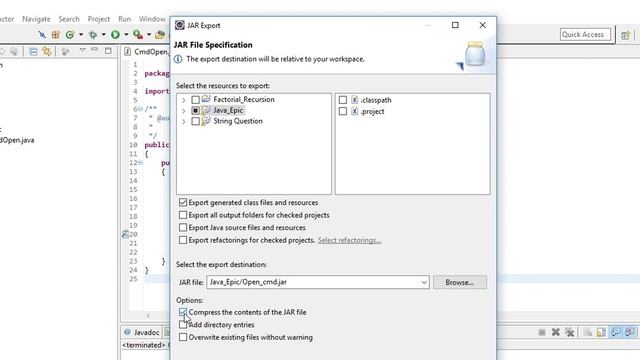Enable Overwrite existing files without warning
Image resolution: width=640 pixels, height=360 pixels.
(x=183, y=337)
